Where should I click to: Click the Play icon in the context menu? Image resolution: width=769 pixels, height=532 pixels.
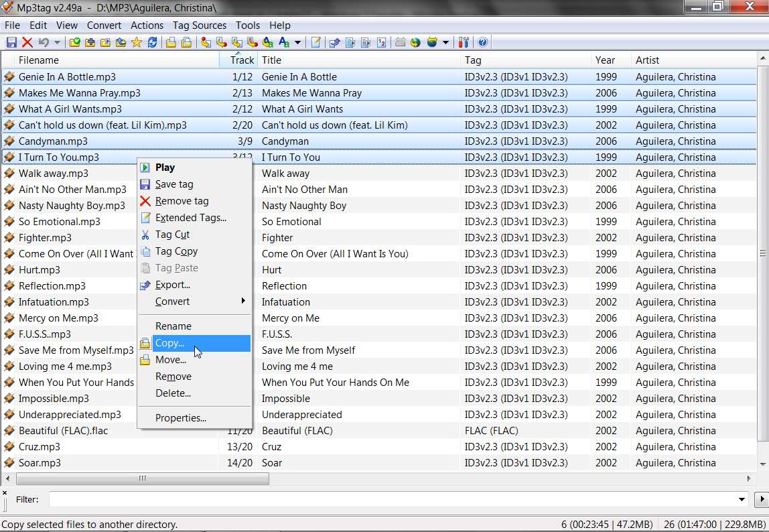pos(145,168)
